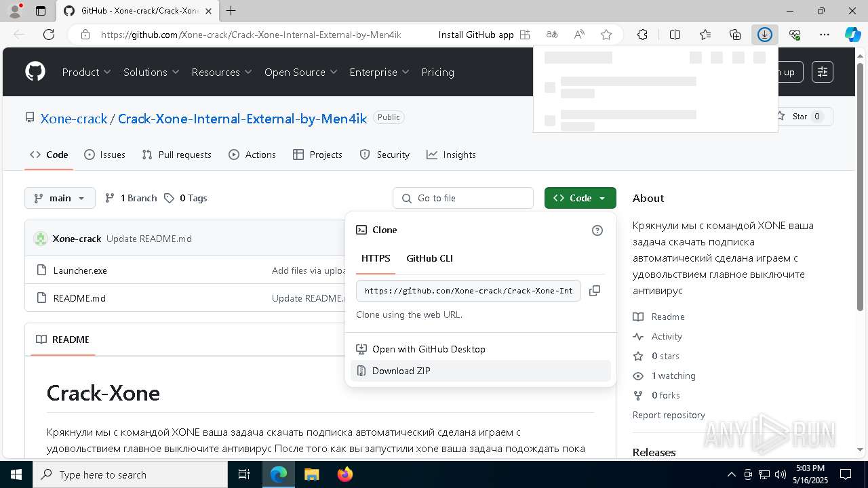Open the Xone-crack owner link
Screen dimensions: 868x488
click(74, 119)
